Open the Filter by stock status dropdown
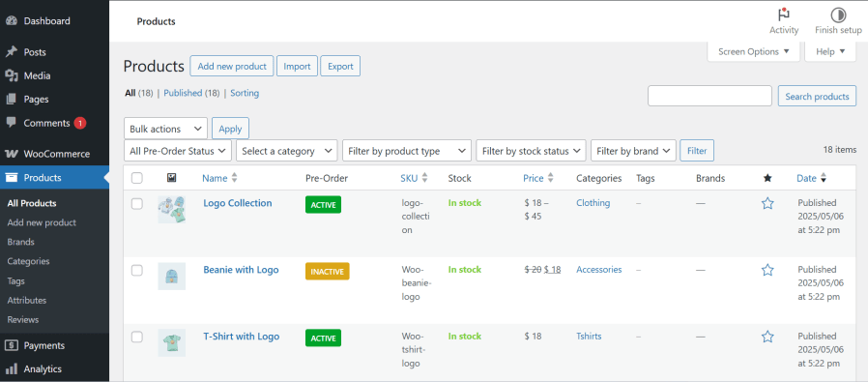Image resolution: width=868 pixels, height=382 pixels. [x=532, y=151]
